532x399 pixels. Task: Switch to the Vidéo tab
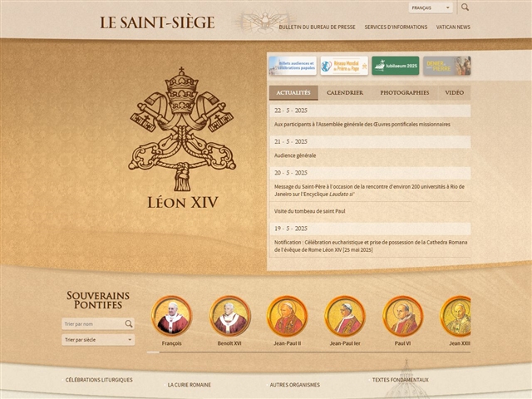[x=455, y=92]
